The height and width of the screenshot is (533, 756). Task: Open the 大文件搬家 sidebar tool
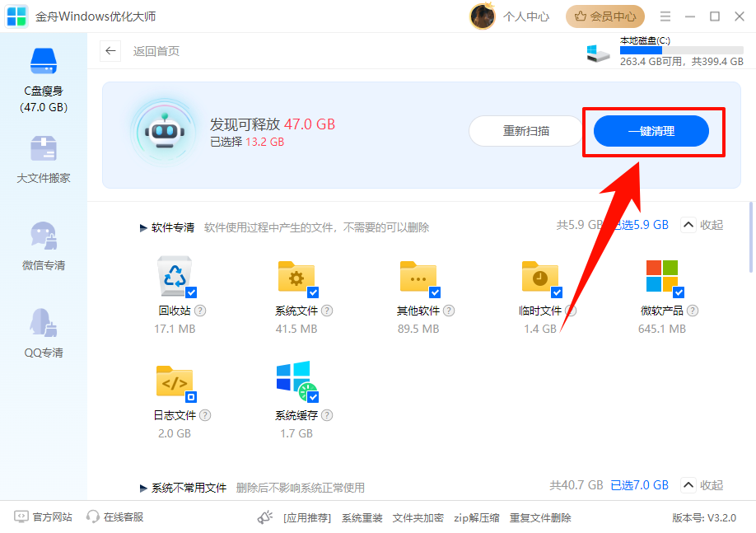[x=43, y=157]
